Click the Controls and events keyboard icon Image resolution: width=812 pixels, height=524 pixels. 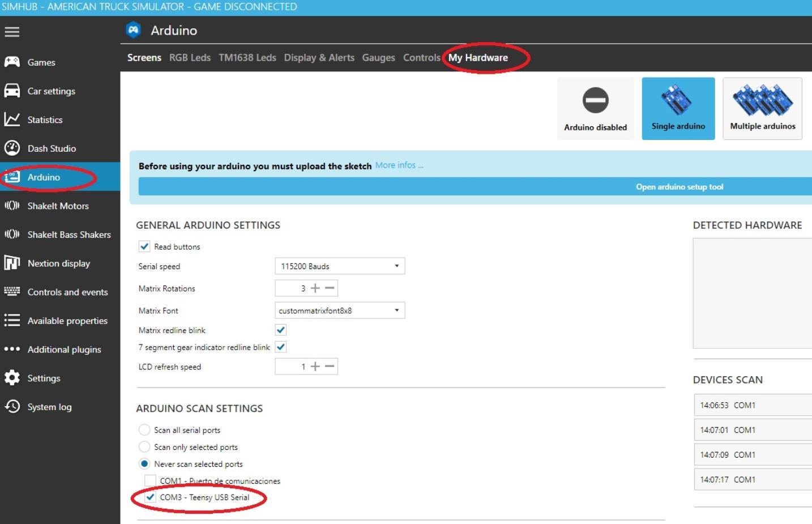[12, 292]
